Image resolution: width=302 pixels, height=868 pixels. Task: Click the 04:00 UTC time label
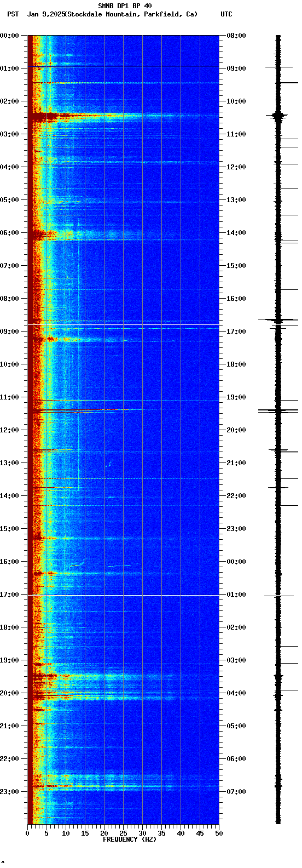click(x=236, y=693)
